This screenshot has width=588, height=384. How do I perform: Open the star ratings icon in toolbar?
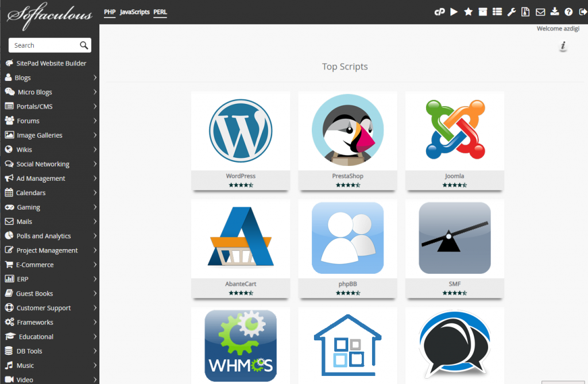468,12
